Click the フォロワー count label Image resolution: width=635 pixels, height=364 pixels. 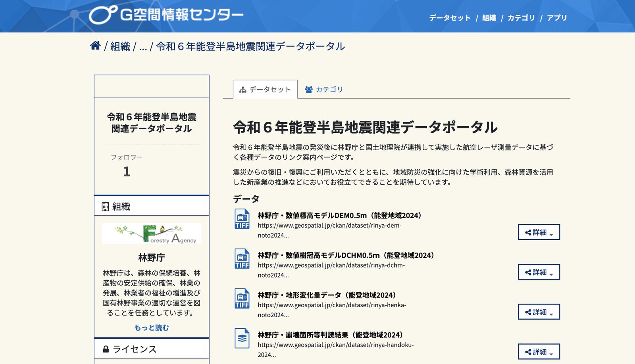pos(127,157)
